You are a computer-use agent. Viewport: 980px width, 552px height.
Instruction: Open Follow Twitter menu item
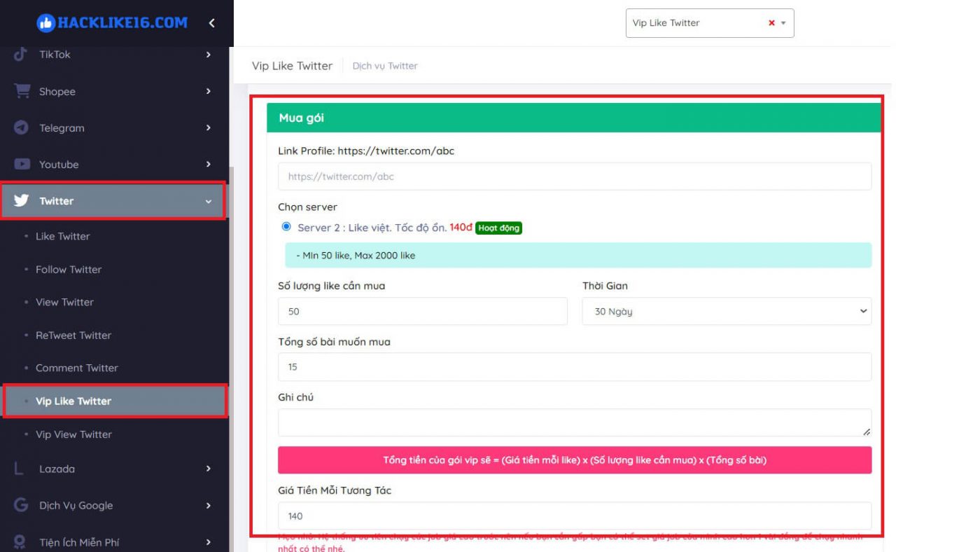click(x=69, y=270)
